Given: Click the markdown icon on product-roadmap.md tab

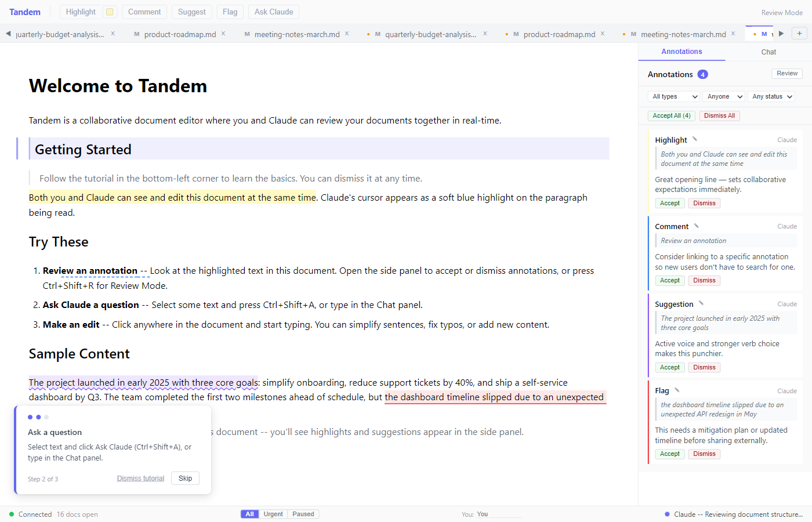Looking at the screenshot, I should coord(136,34).
